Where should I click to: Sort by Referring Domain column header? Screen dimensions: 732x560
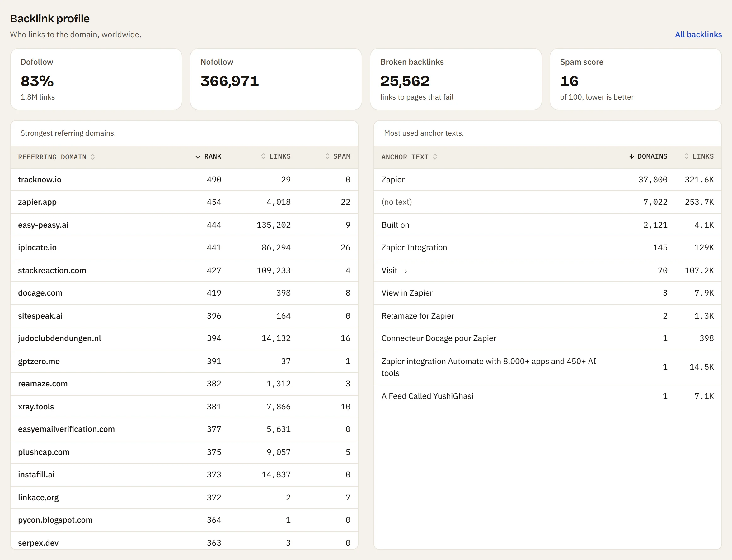56,157
